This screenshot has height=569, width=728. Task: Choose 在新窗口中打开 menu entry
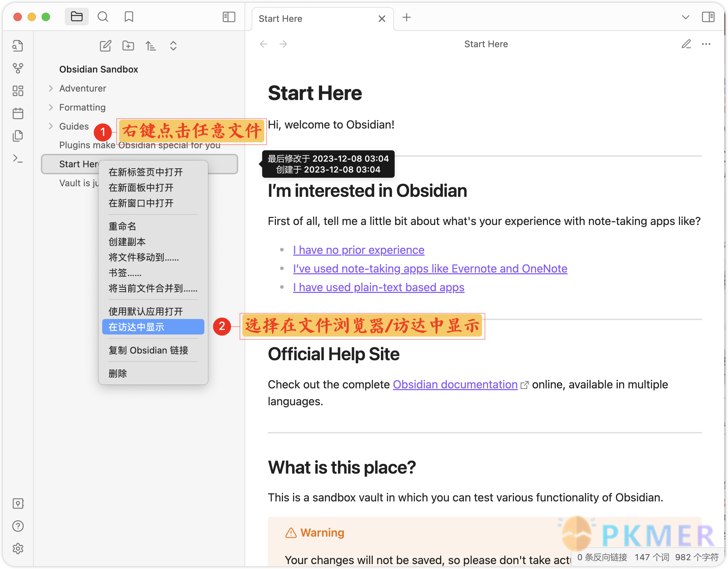click(x=153, y=203)
